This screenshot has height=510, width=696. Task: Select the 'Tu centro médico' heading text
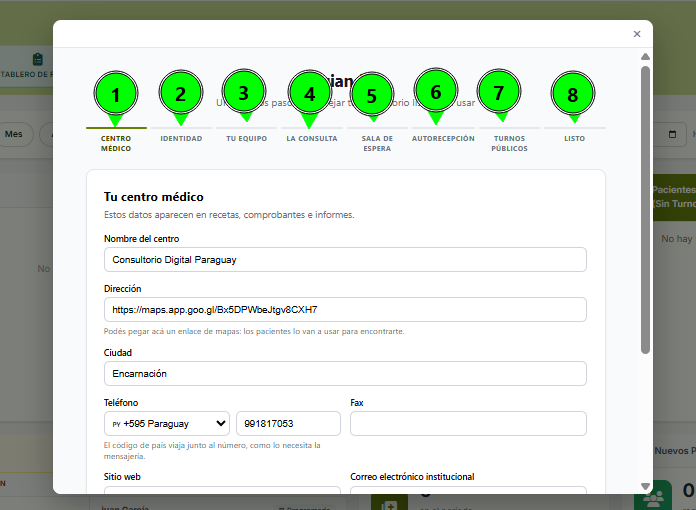point(154,197)
